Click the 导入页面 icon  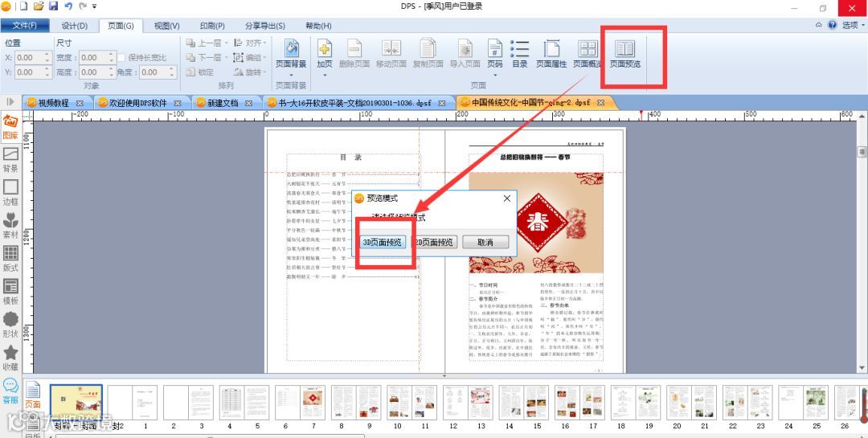pyautogui.click(x=465, y=49)
